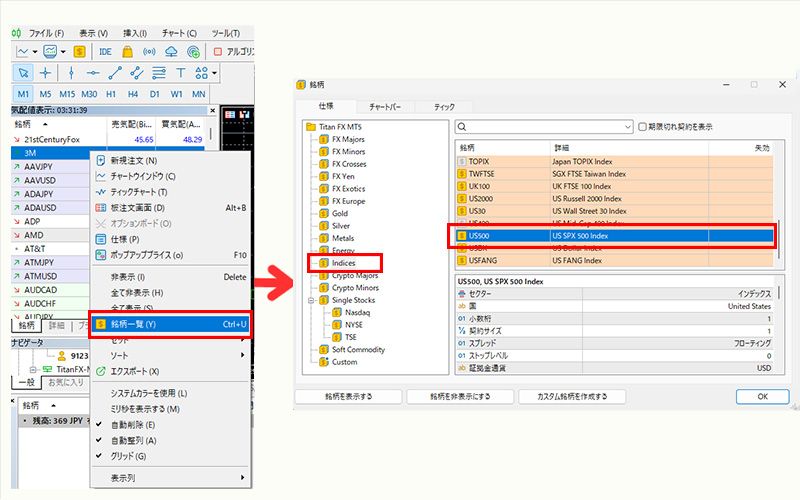The image size is (800, 500).
Task: Choose 新規注文 (N) from context menu
Action: [x=171, y=160]
